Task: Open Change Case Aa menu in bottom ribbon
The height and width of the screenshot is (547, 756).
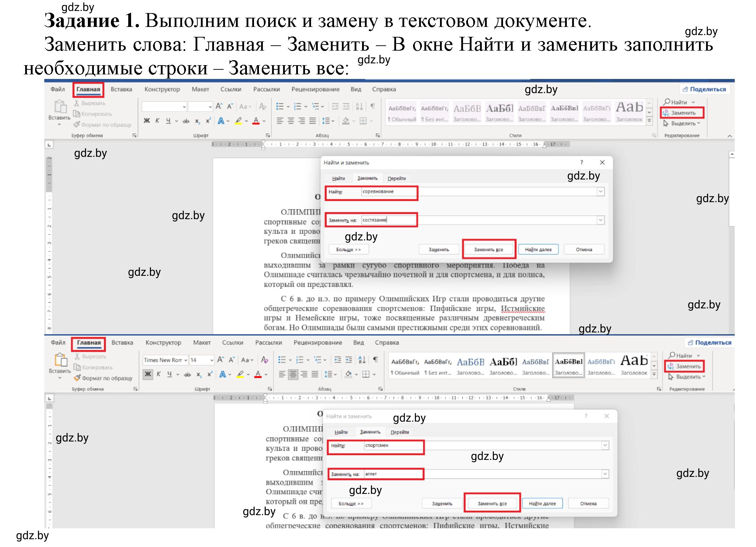Action: coord(247,360)
